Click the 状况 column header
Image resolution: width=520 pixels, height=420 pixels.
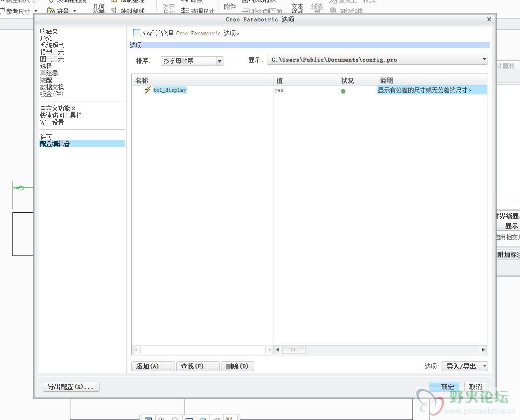(x=357, y=81)
